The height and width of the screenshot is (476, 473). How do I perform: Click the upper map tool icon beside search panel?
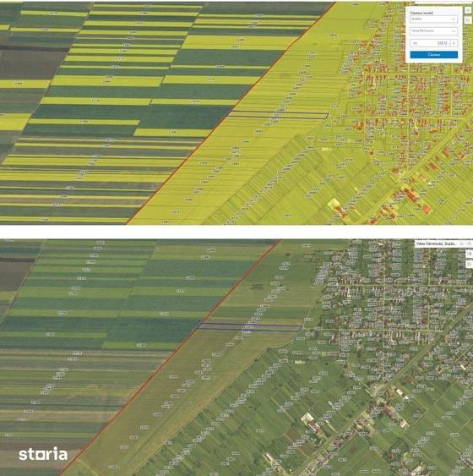468,10
